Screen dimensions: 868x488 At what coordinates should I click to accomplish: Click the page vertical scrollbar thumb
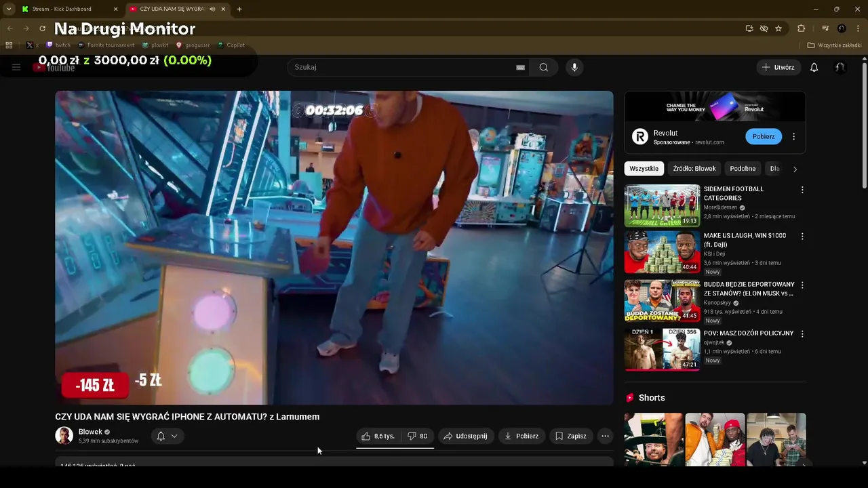[x=864, y=125]
